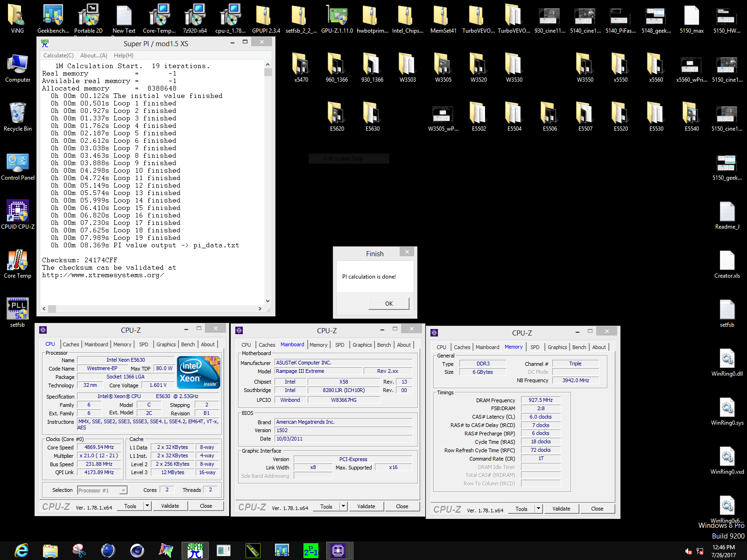Screen dimensions: 747x560
Task: Click the Rampage III Extreme model field
Action: [319, 371]
